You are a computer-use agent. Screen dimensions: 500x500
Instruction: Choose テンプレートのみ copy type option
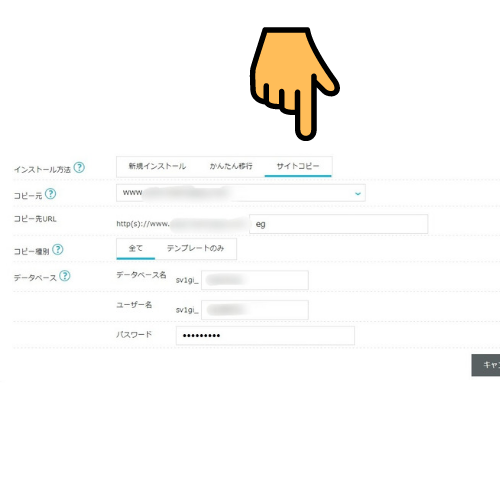tap(195, 248)
